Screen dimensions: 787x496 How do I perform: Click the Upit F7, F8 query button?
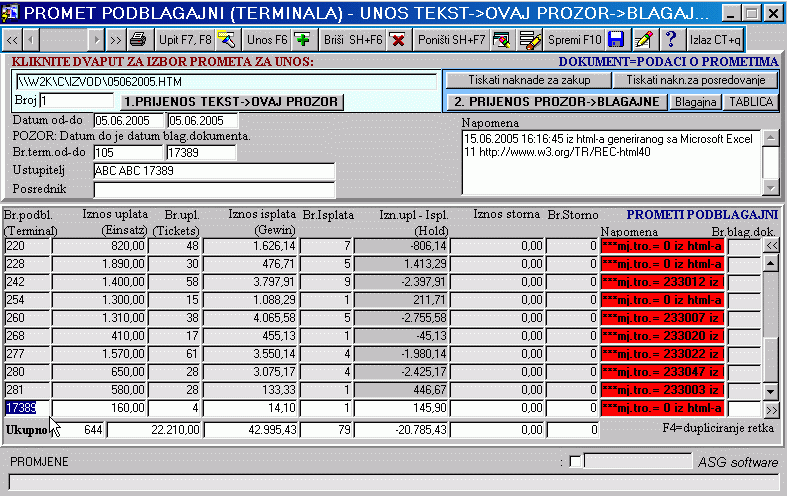(185, 40)
